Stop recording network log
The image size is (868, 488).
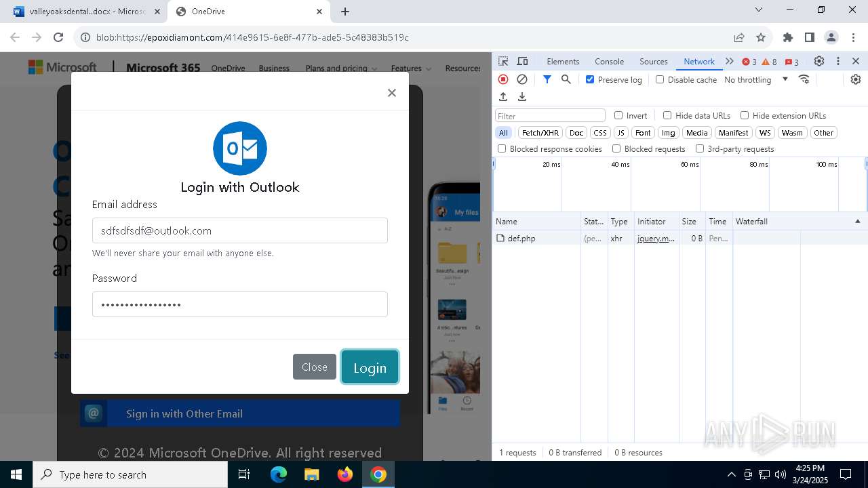coord(503,79)
